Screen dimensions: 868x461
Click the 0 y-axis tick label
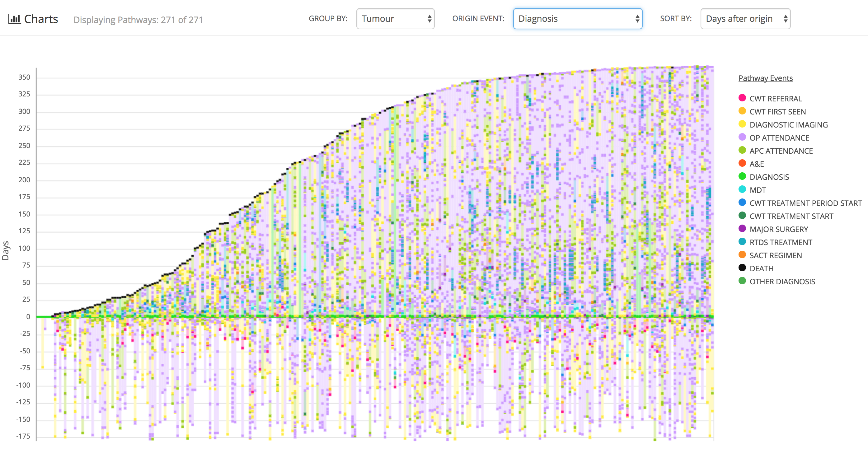pos(28,317)
